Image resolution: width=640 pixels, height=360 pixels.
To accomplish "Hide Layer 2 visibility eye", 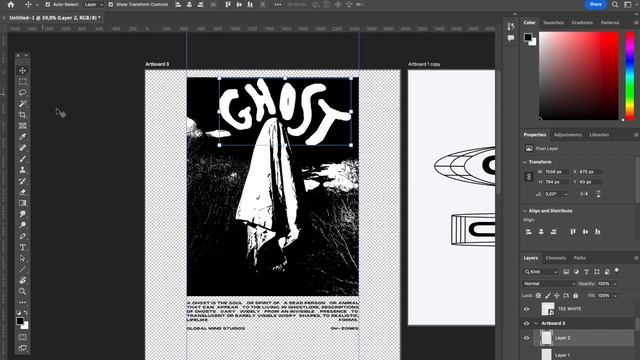I will click(527, 338).
